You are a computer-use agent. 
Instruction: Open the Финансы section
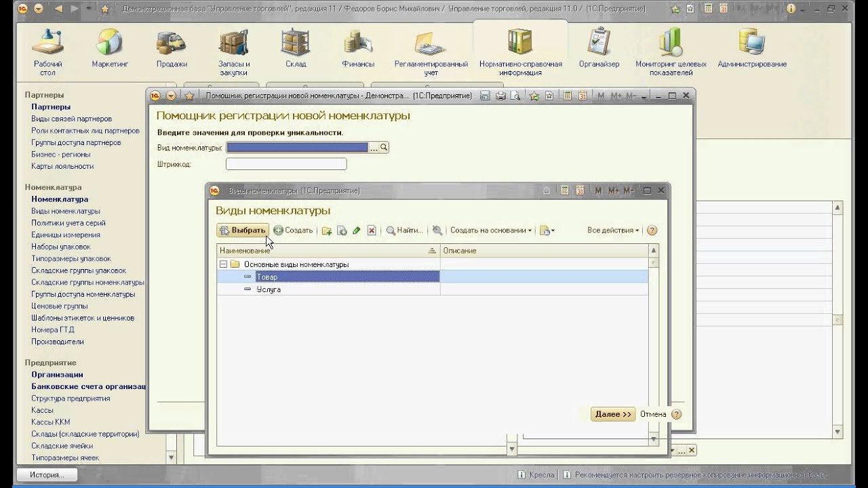click(x=358, y=49)
